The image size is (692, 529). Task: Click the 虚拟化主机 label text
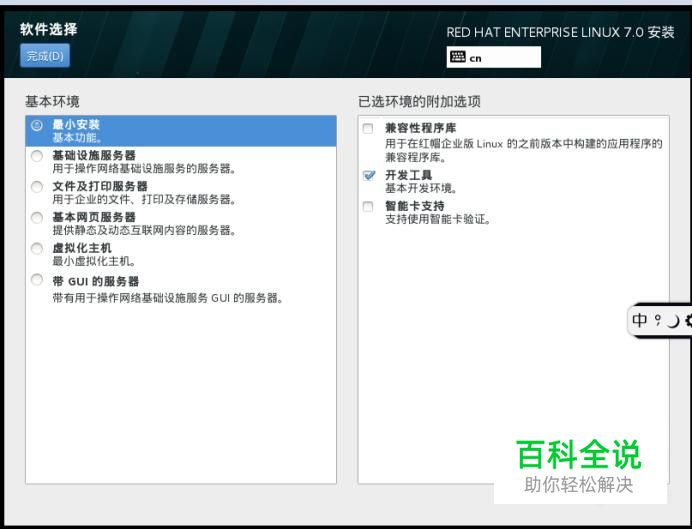click(82, 248)
